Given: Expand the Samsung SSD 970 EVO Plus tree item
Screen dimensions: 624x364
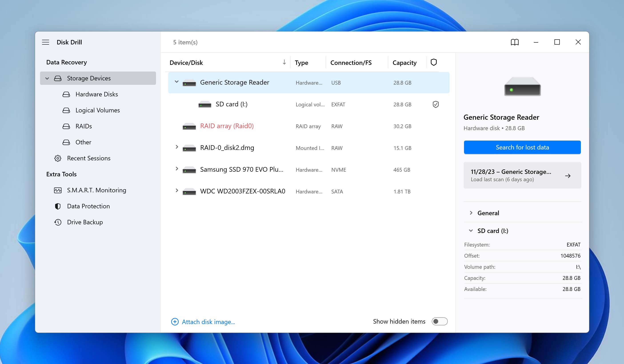Looking at the screenshot, I should pyautogui.click(x=176, y=169).
